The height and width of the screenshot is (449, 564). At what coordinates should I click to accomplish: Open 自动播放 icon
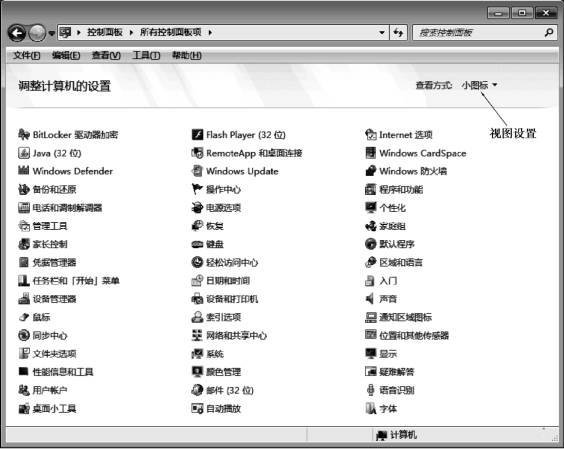click(197, 408)
